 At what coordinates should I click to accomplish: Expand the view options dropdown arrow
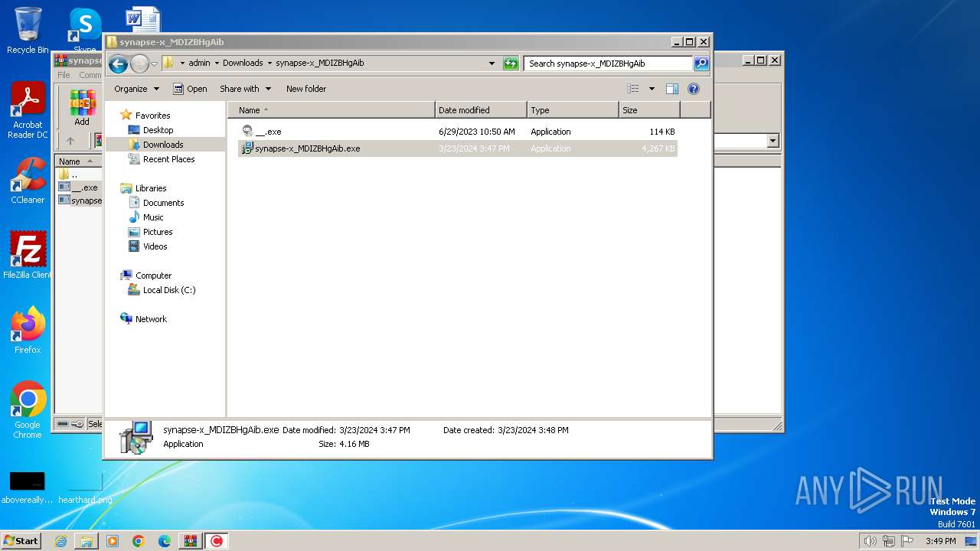point(652,89)
